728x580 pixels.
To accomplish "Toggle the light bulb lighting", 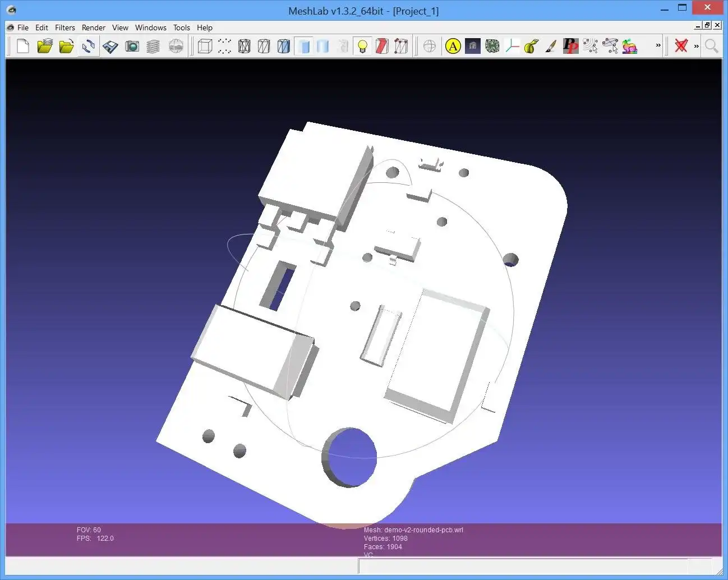I will (x=362, y=46).
